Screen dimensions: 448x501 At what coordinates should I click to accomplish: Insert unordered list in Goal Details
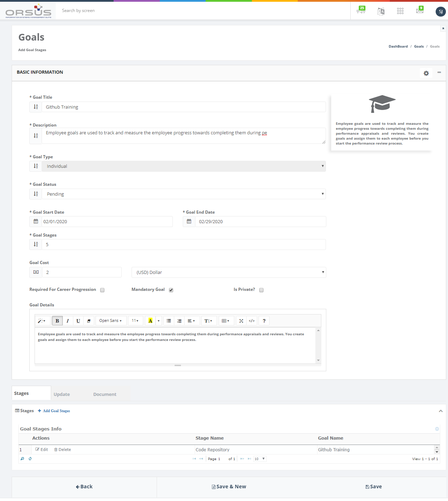pyautogui.click(x=169, y=321)
